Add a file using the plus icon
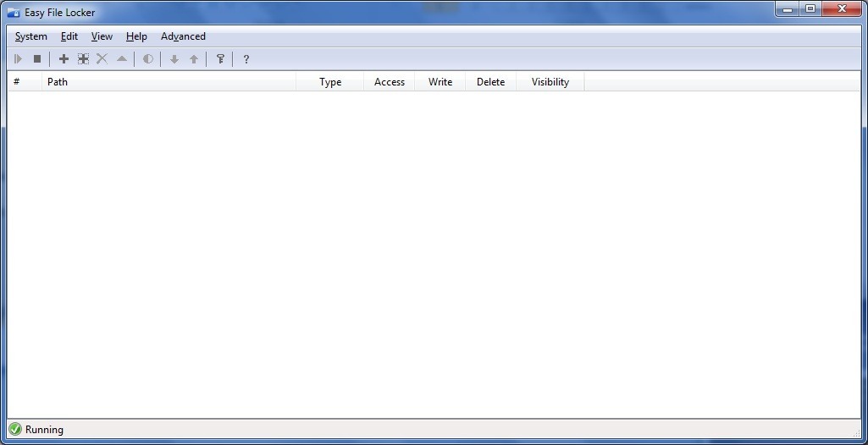The height and width of the screenshot is (445, 868). pyautogui.click(x=64, y=58)
